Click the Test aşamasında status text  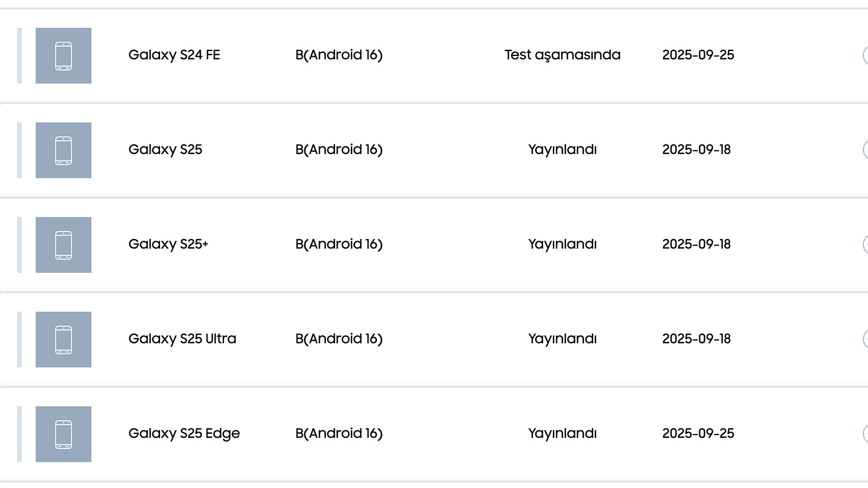562,55
